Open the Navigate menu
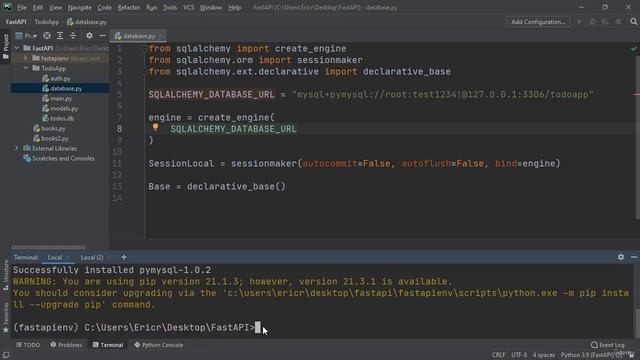This screenshot has width=640, height=360. tap(80, 7)
